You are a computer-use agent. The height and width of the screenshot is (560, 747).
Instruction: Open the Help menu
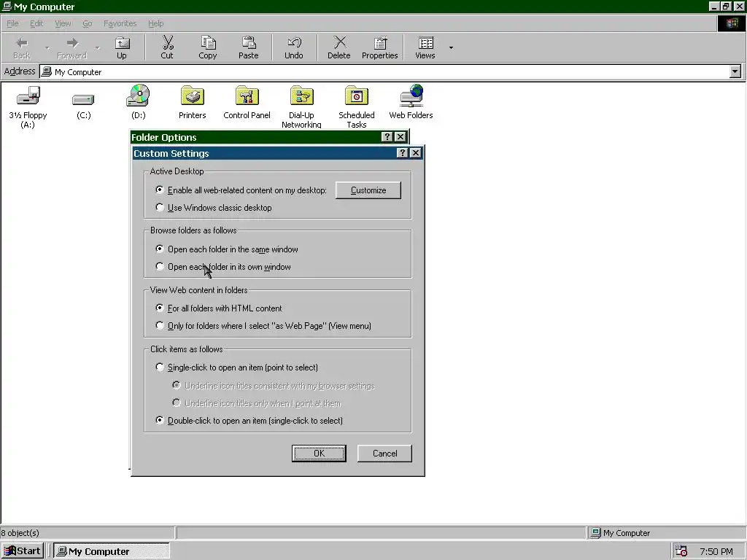click(156, 23)
